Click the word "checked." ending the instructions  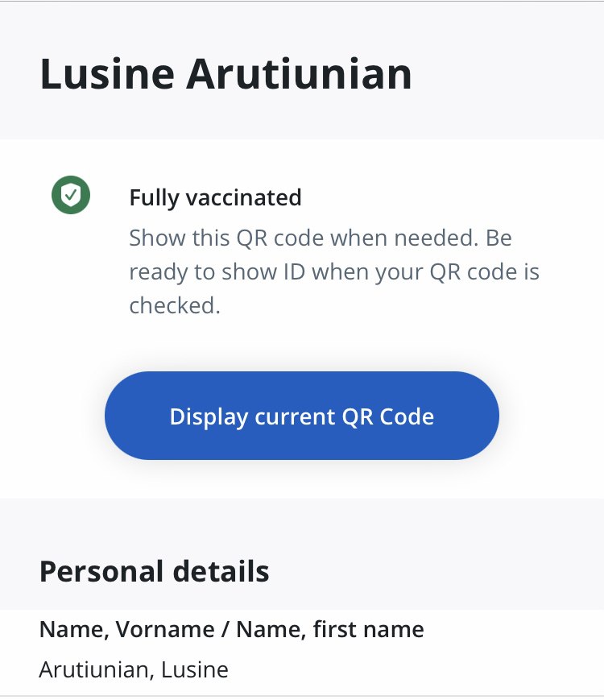click(174, 306)
